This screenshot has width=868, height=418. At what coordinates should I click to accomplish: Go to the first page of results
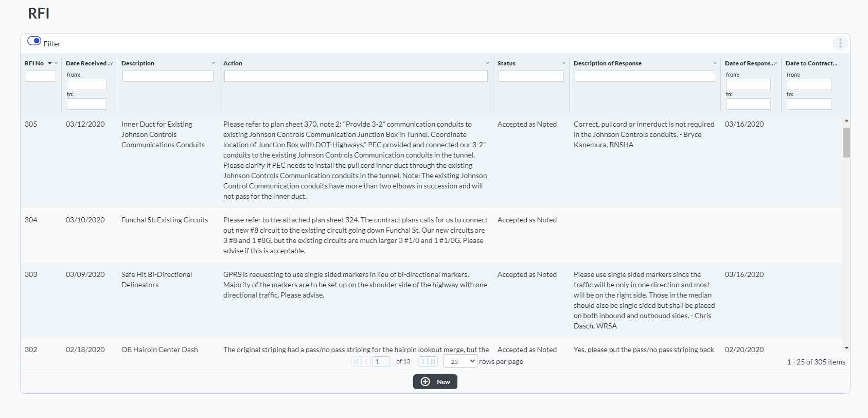(x=356, y=361)
